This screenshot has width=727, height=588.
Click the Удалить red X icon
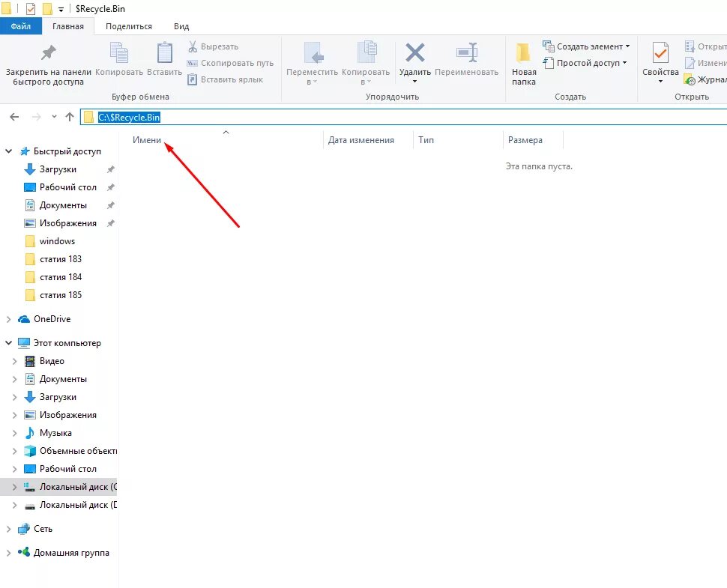[x=415, y=52]
